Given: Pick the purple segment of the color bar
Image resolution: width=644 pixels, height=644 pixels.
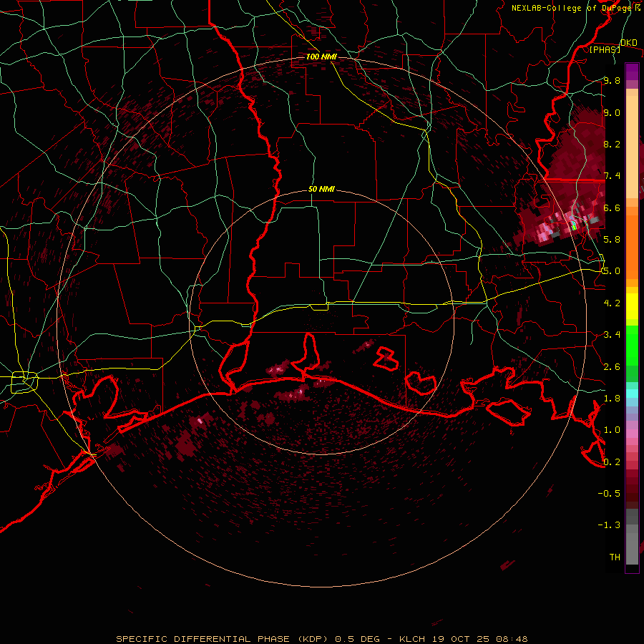Looking at the screenshot, I should [x=632, y=72].
